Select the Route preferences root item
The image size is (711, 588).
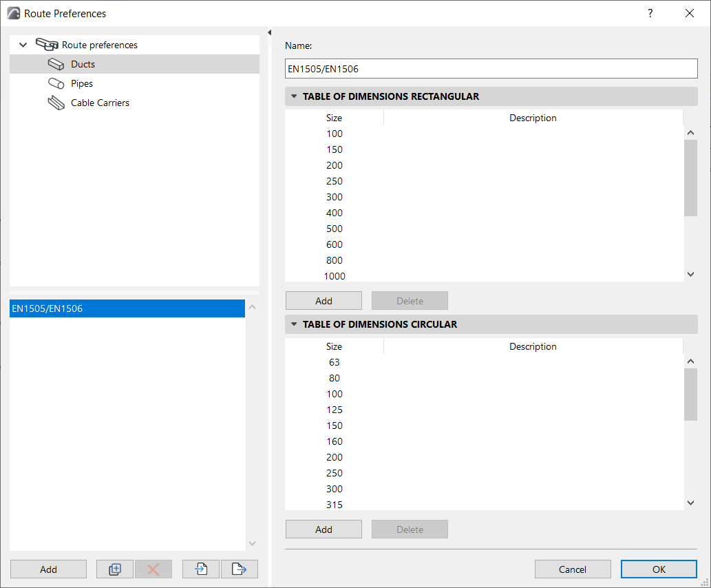pos(135,45)
